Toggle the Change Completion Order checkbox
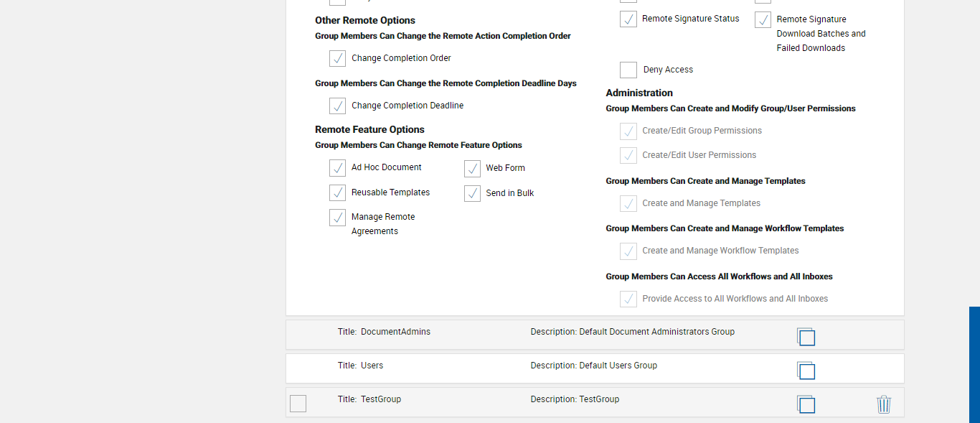The height and width of the screenshot is (423, 980). [337, 58]
